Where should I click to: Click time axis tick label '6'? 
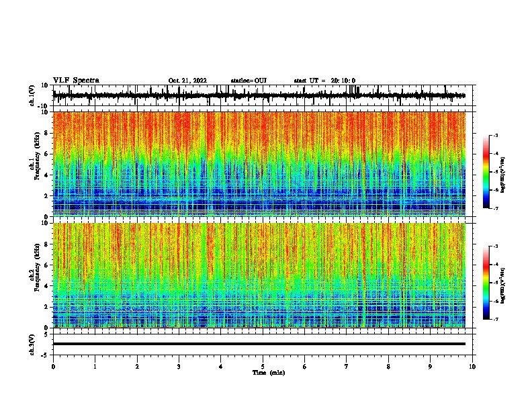pos(305,367)
